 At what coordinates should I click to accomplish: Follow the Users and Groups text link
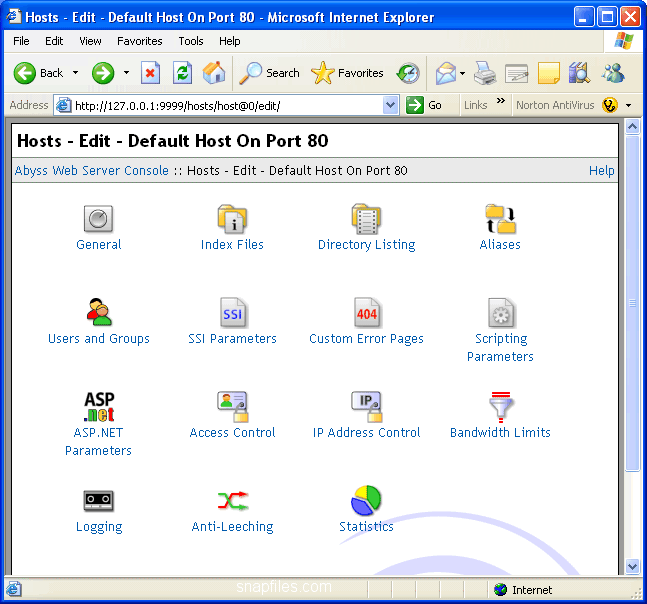(99, 339)
